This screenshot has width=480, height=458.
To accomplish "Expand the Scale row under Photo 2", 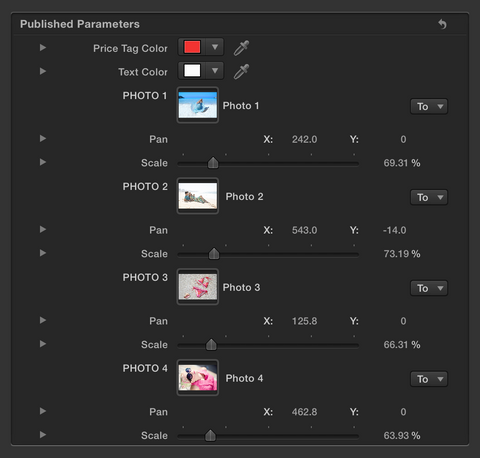I will tap(43, 253).
